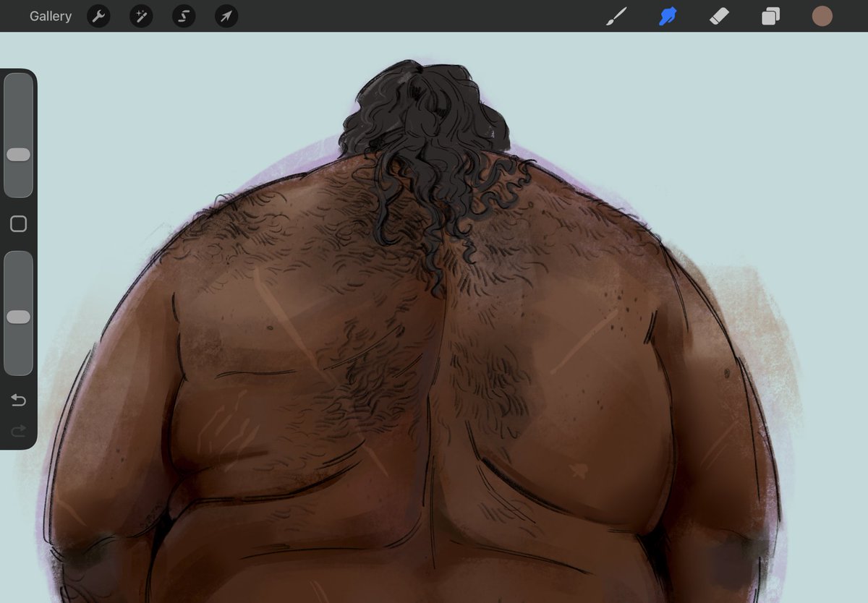Choose the Painting brush tool
The image size is (868, 603).
[x=616, y=16]
